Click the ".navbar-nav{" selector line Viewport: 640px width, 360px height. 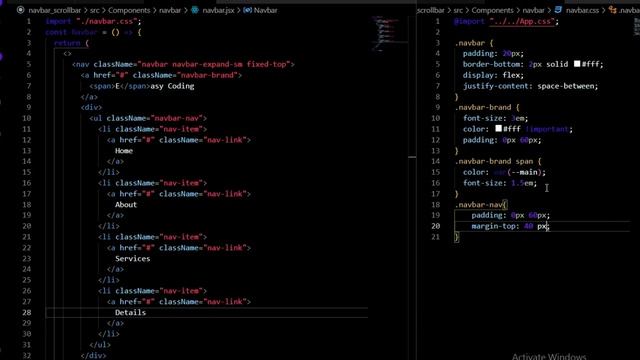click(480, 204)
